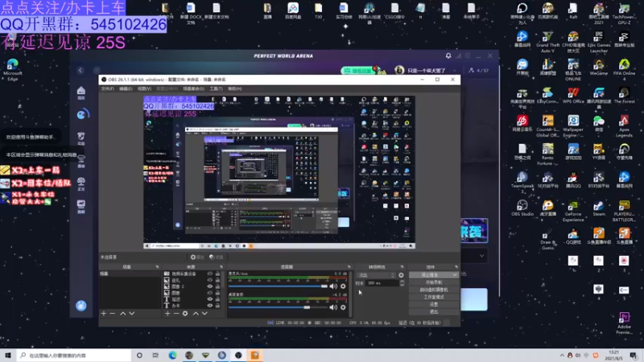The height and width of the screenshot is (362, 644).
Task: Open the 淡出 transition type dropdown
Action: point(376,275)
